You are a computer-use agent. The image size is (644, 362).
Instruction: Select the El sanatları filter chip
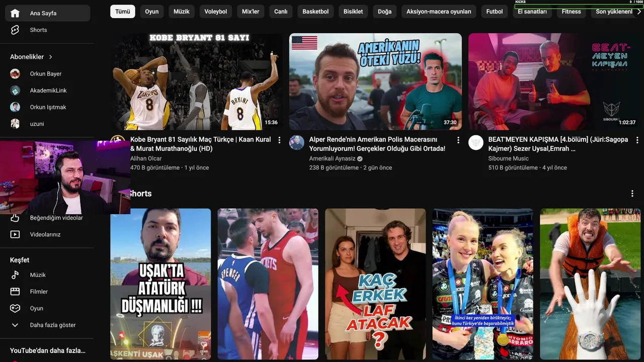[532, 12]
